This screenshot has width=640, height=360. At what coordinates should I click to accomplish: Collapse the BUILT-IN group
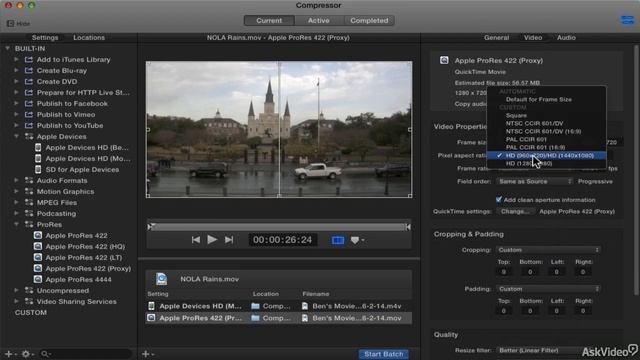coord(7,48)
